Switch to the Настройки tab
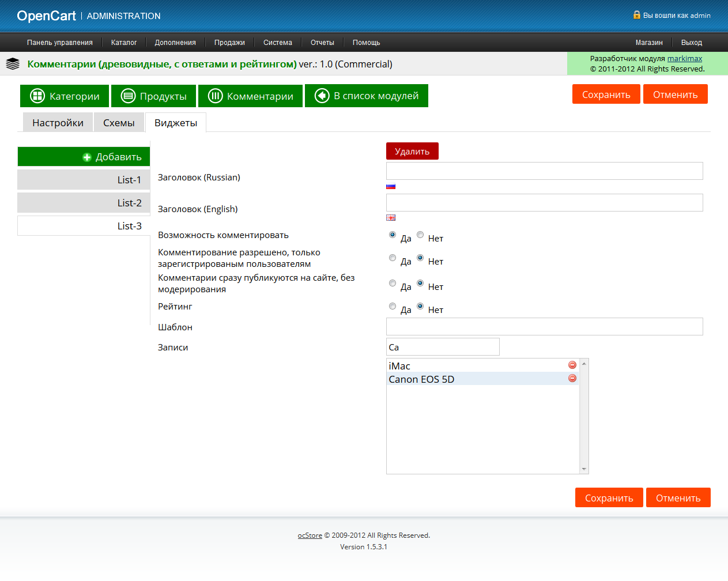This screenshot has width=728, height=581. (x=58, y=123)
